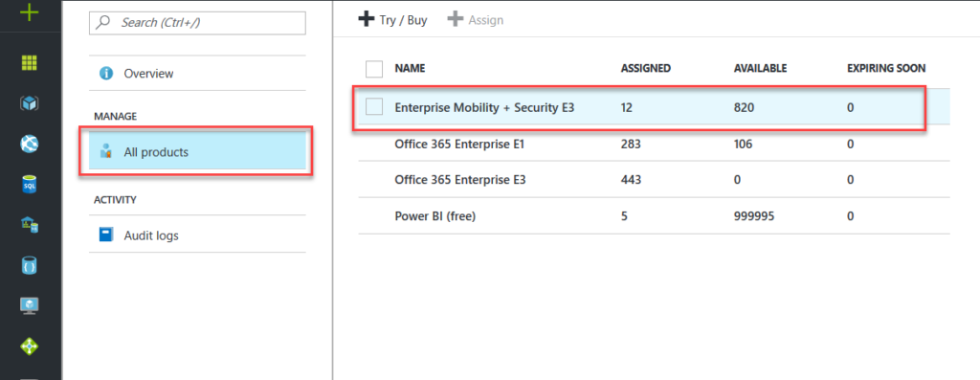980x380 pixels.
Task: Open App Services globe icon in sidebar
Action: [30, 144]
